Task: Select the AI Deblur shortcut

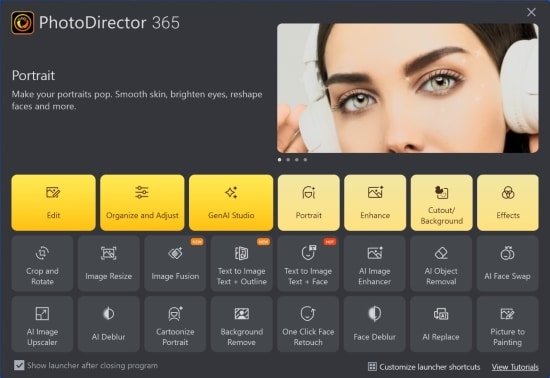Action: coord(109,324)
